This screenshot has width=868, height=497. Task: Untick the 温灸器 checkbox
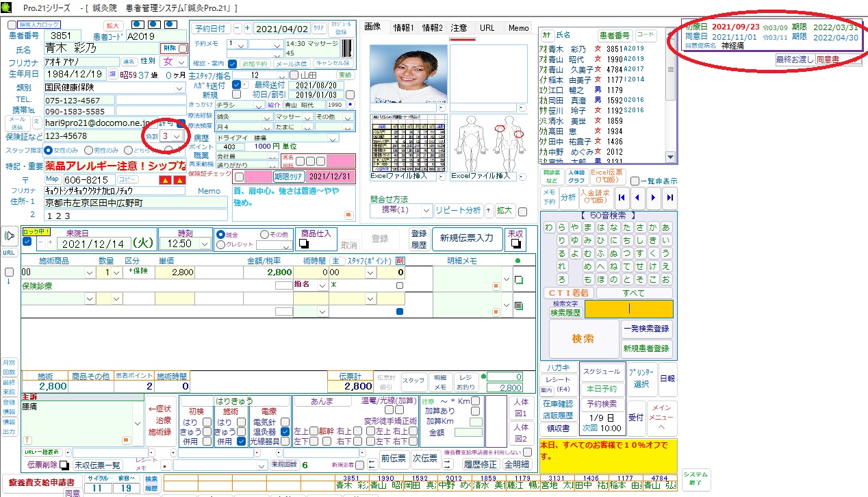coord(285,432)
